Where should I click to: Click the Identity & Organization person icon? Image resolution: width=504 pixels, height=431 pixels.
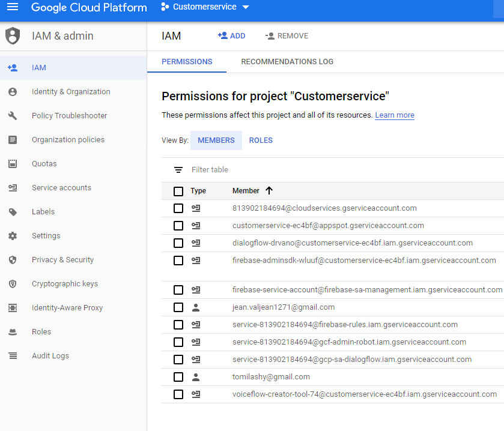click(13, 92)
